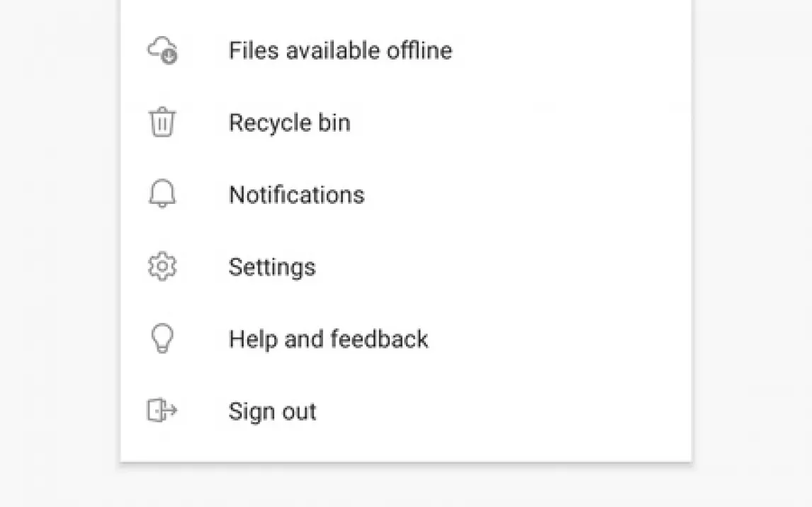Image resolution: width=812 pixels, height=507 pixels.
Task: Click the Sign out door-arrow icon
Action: coord(162,411)
